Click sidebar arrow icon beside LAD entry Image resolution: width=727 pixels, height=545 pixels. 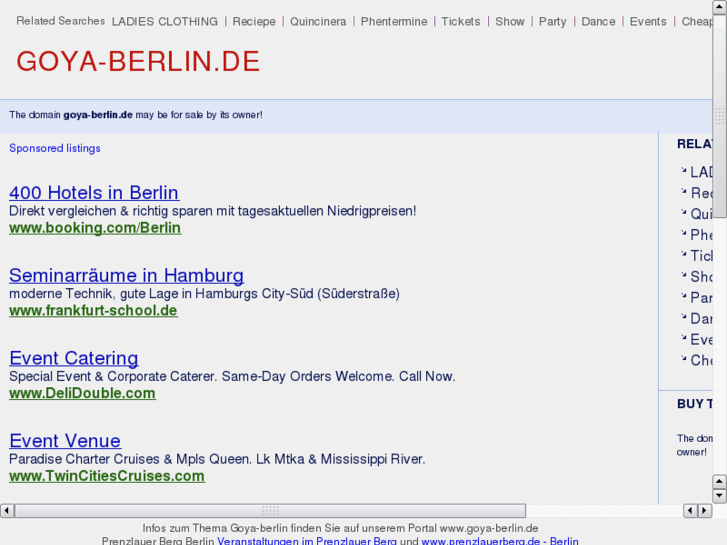click(683, 170)
